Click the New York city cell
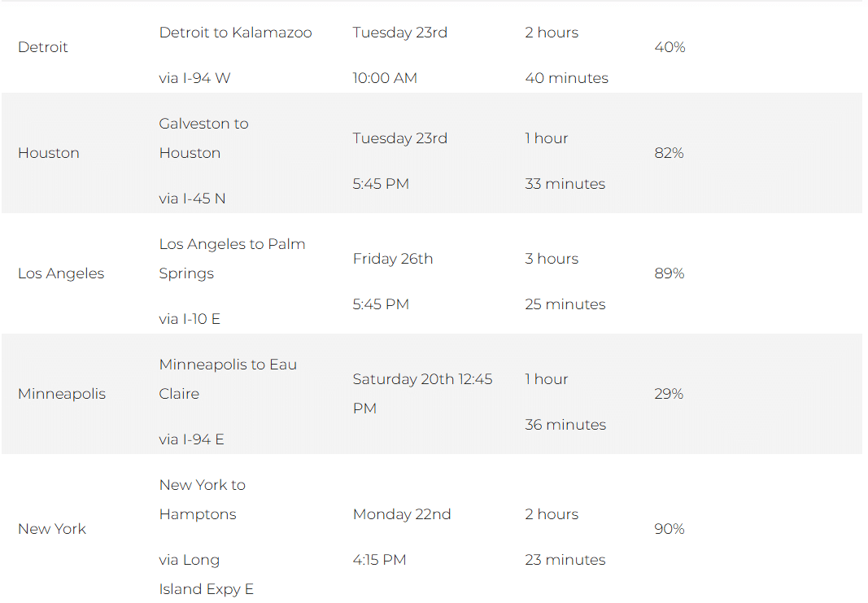The width and height of the screenshot is (868, 603). pos(52,529)
